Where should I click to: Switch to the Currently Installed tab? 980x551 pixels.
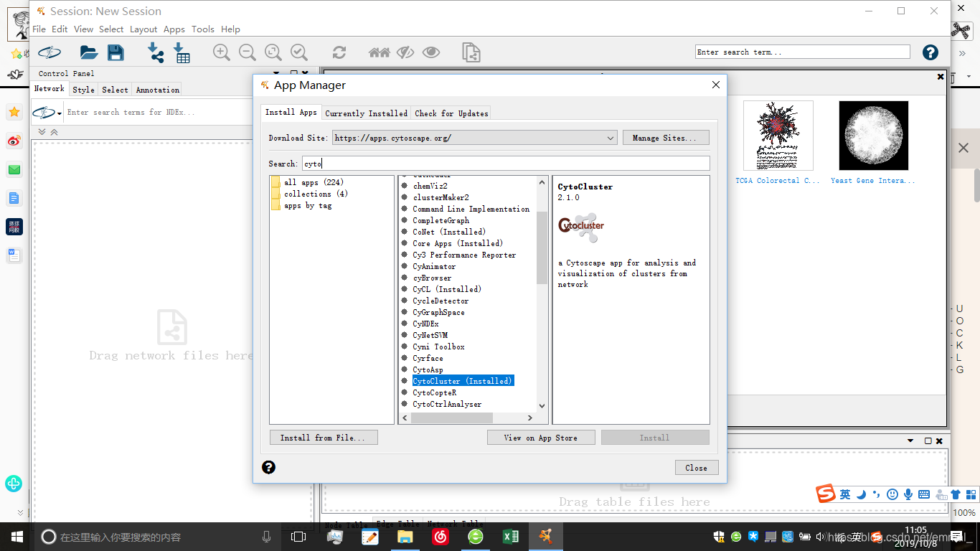pyautogui.click(x=367, y=113)
